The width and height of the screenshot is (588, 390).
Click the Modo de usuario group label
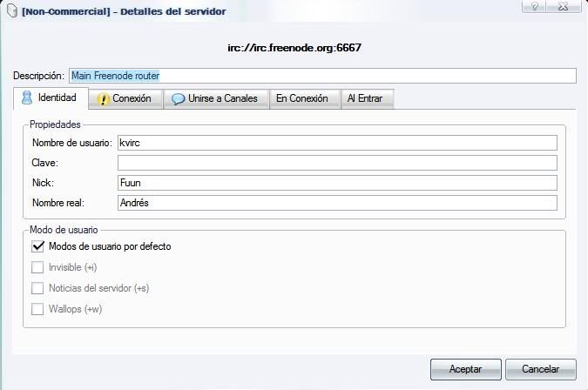[64, 230]
